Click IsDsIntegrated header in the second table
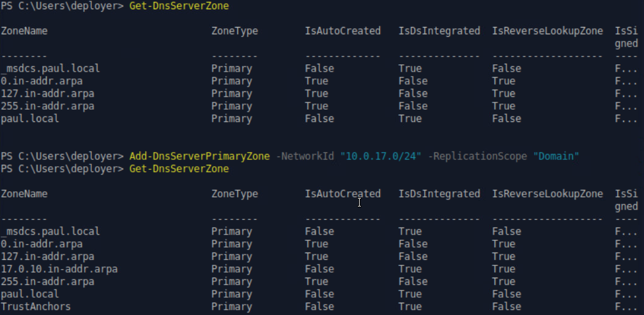 [x=439, y=194]
